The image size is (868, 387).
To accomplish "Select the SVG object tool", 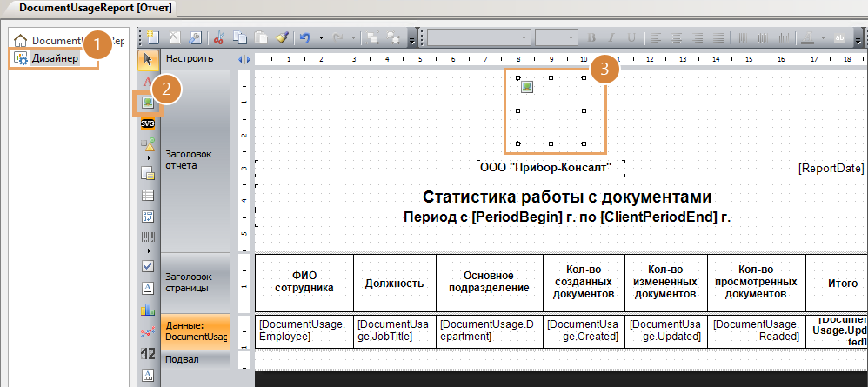I will coord(147,123).
